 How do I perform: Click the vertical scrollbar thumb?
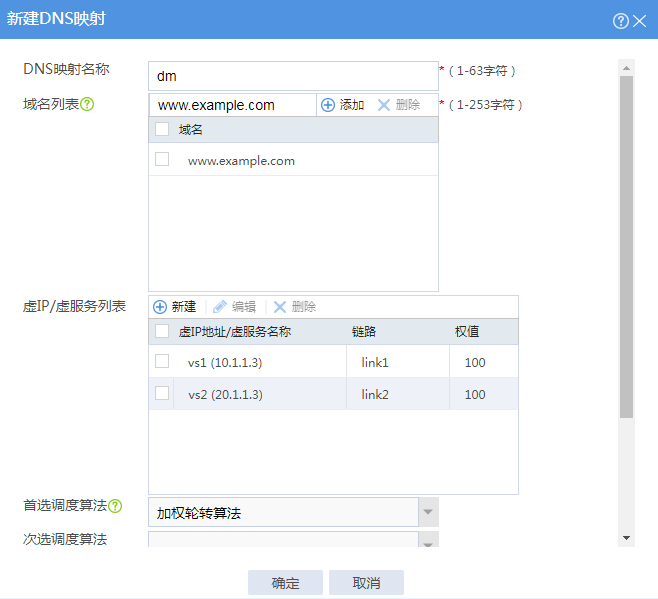pos(627,247)
